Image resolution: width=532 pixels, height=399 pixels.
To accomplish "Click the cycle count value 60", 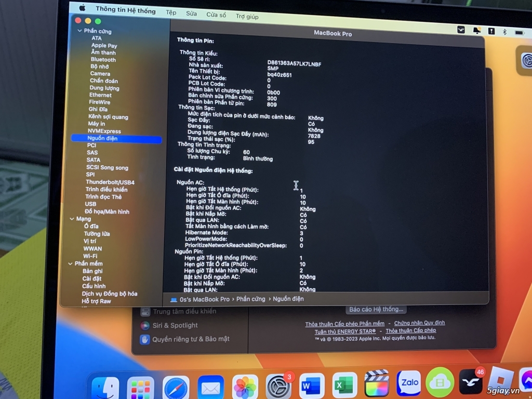I will point(246,152).
